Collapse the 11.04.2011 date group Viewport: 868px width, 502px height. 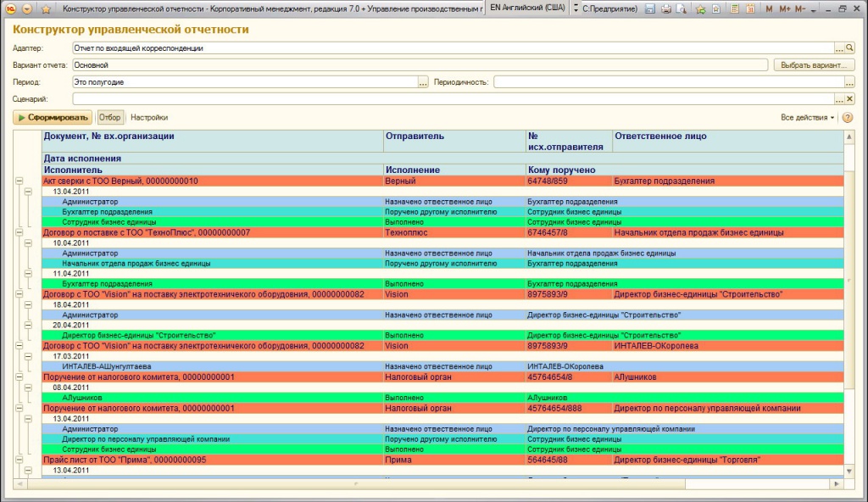coord(28,273)
